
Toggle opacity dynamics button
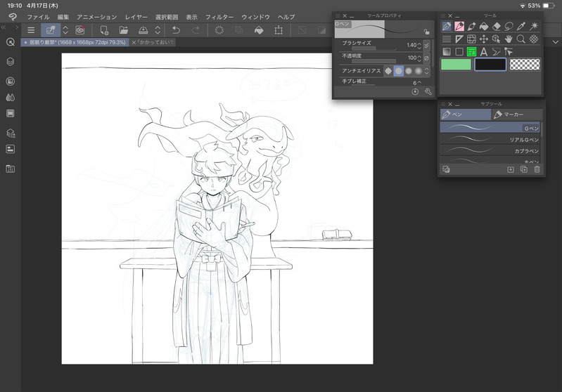click(x=426, y=58)
